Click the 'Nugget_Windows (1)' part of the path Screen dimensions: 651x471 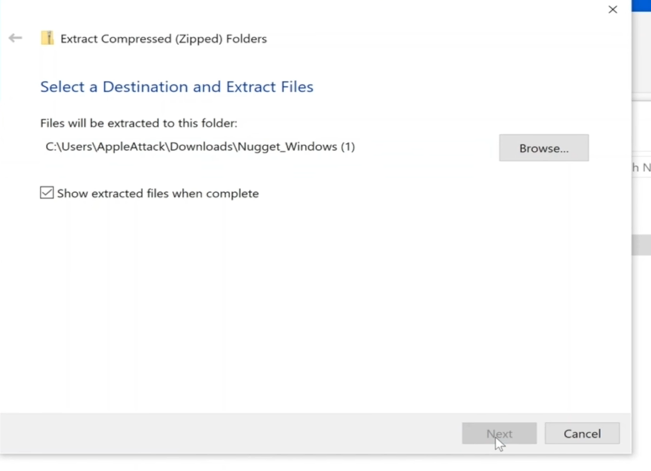[296, 147]
